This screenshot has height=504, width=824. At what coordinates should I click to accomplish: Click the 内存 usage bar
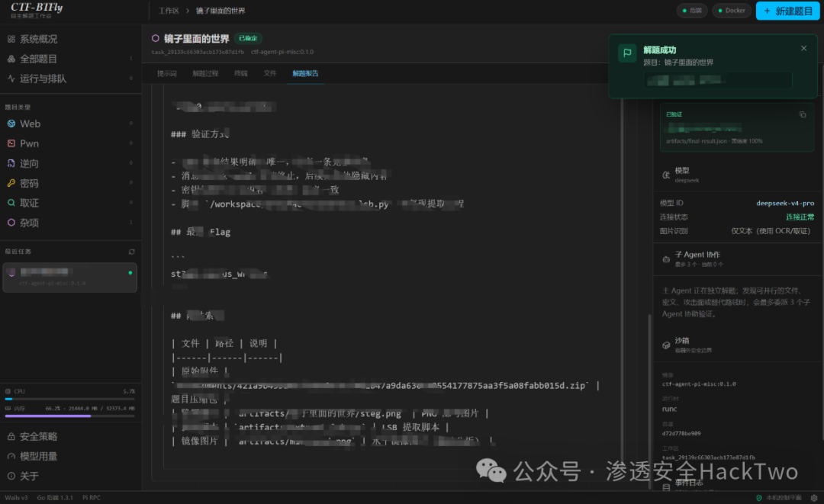[x=70, y=416]
